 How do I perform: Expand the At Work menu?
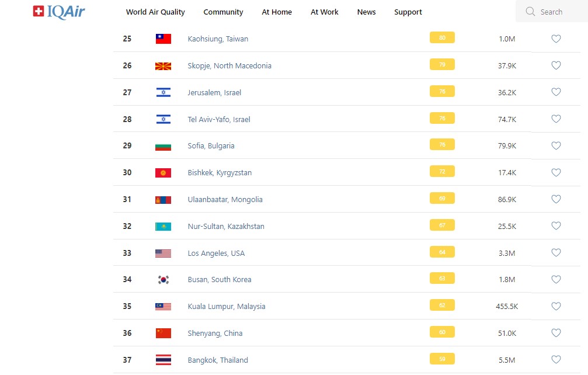tap(324, 12)
